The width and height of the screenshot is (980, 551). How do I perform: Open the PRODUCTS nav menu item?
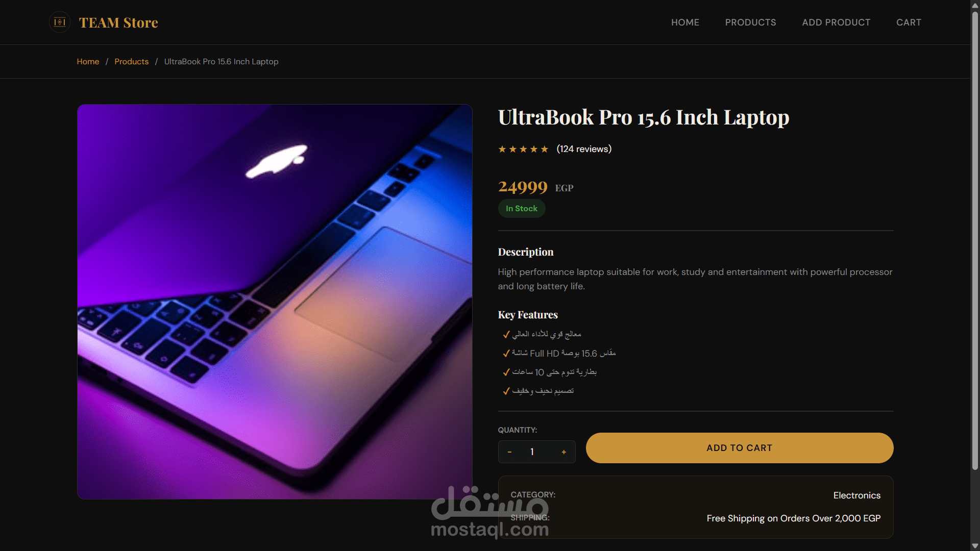pos(750,22)
